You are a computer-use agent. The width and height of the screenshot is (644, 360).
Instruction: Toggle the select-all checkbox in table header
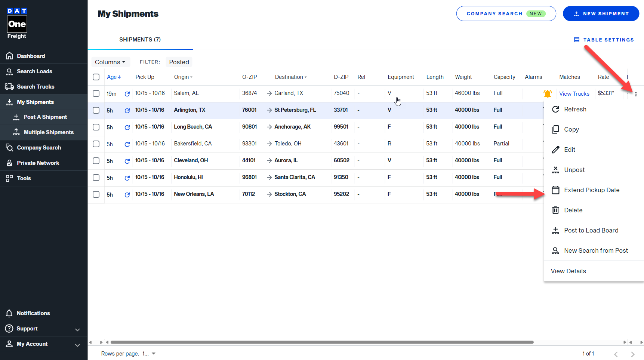(x=96, y=77)
